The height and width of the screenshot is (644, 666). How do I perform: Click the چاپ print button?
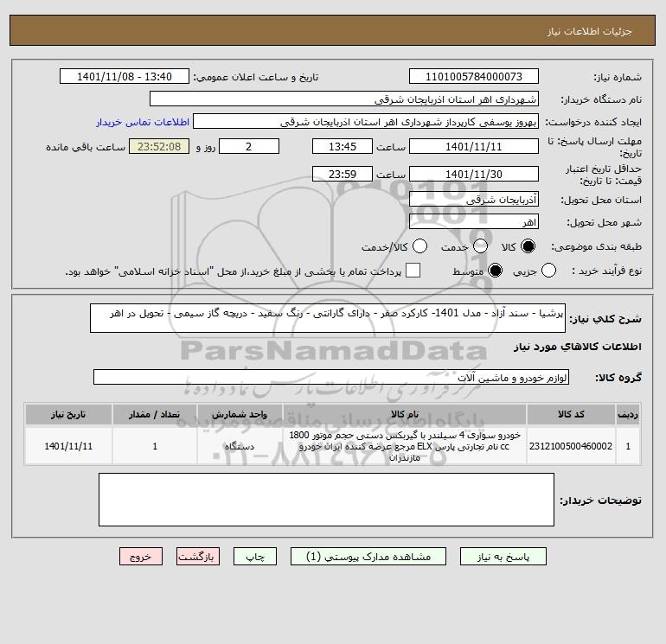click(255, 557)
